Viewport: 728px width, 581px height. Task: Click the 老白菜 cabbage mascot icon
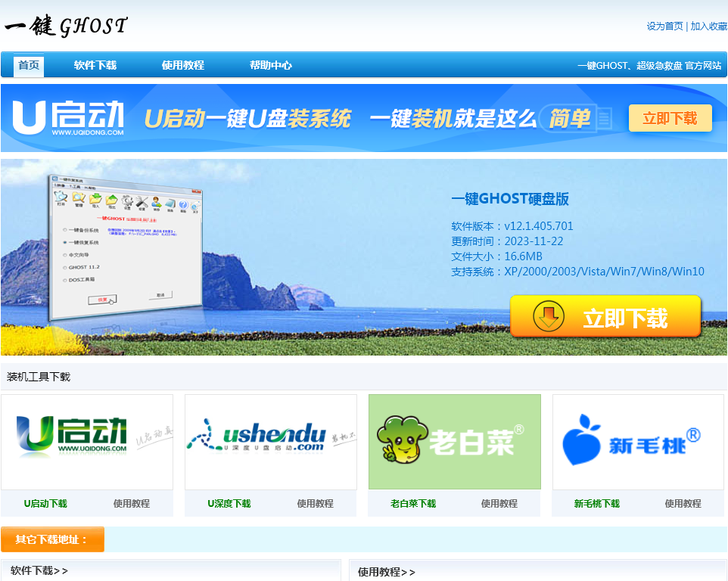(x=402, y=440)
